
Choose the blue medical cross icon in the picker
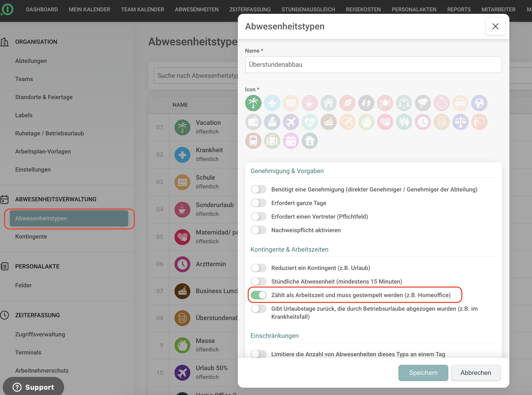(272, 103)
